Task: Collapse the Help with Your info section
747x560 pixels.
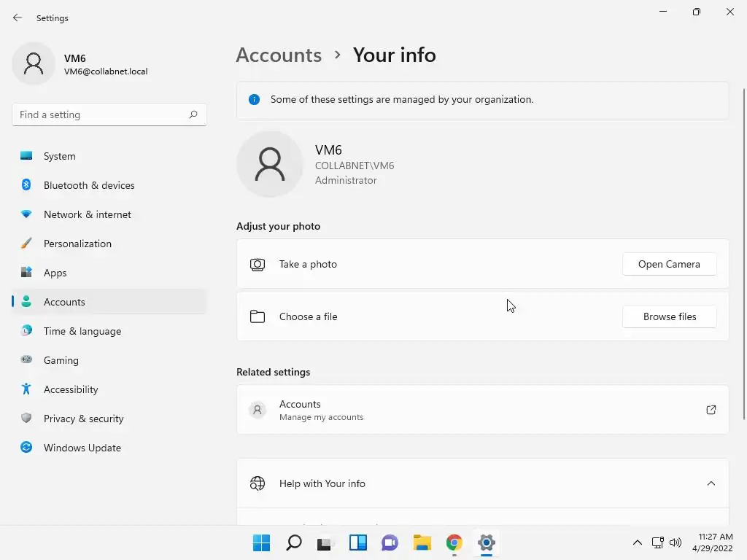Action: coord(711,483)
